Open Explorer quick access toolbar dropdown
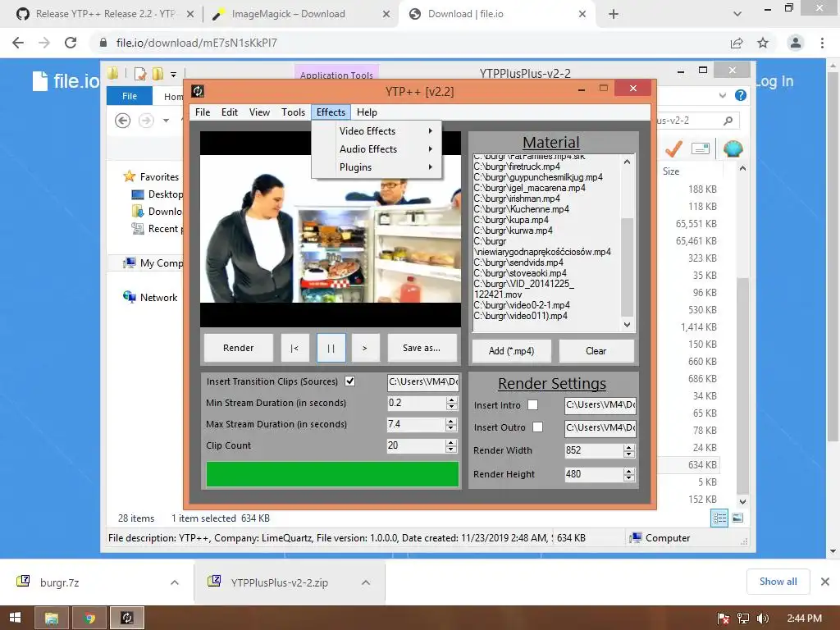 click(x=174, y=75)
